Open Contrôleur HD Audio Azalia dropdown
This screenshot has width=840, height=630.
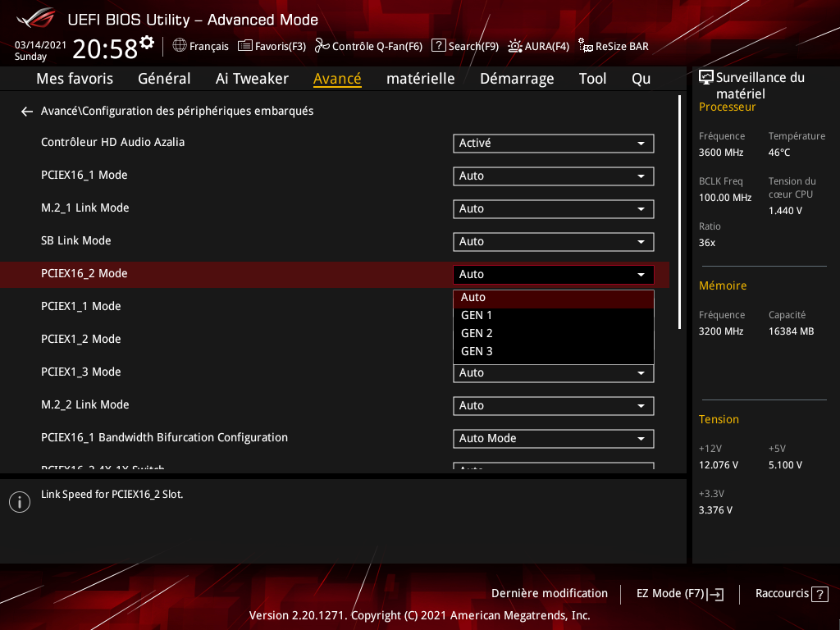point(554,144)
